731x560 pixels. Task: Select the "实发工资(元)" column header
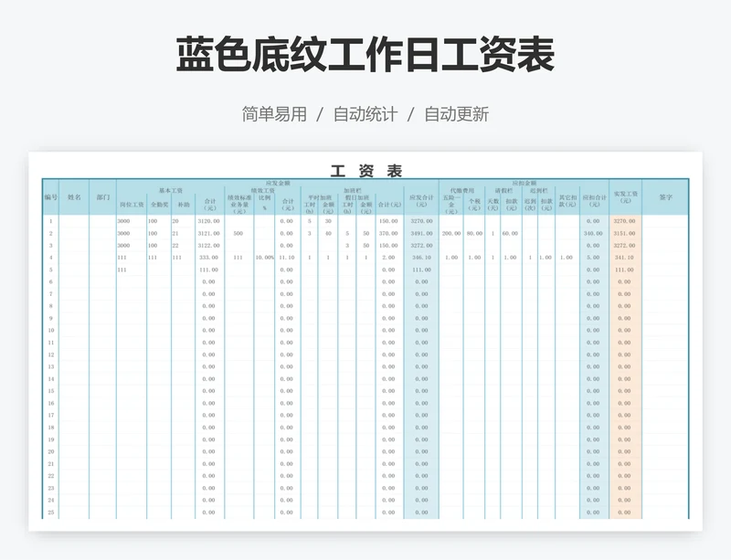[x=625, y=197]
